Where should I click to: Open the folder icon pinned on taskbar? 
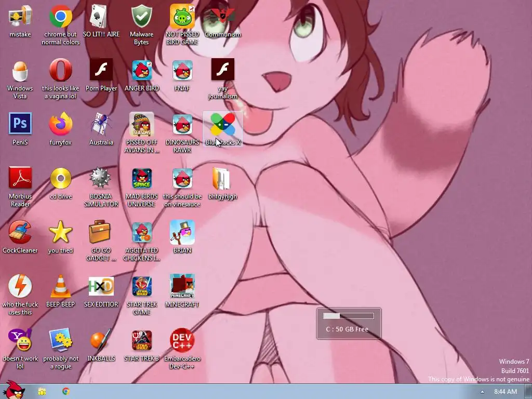(42, 392)
